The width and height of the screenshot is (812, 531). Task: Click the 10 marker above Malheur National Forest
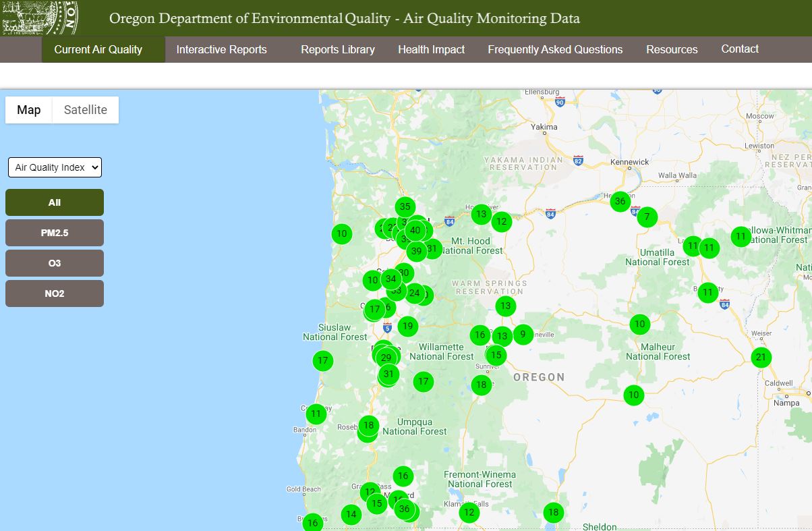pyautogui.click(x=640, y=324)
